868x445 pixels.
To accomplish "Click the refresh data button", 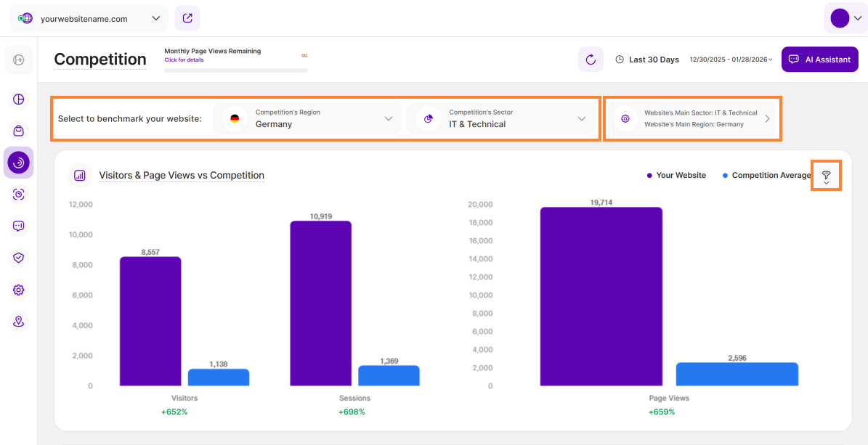I will (591, 60).
